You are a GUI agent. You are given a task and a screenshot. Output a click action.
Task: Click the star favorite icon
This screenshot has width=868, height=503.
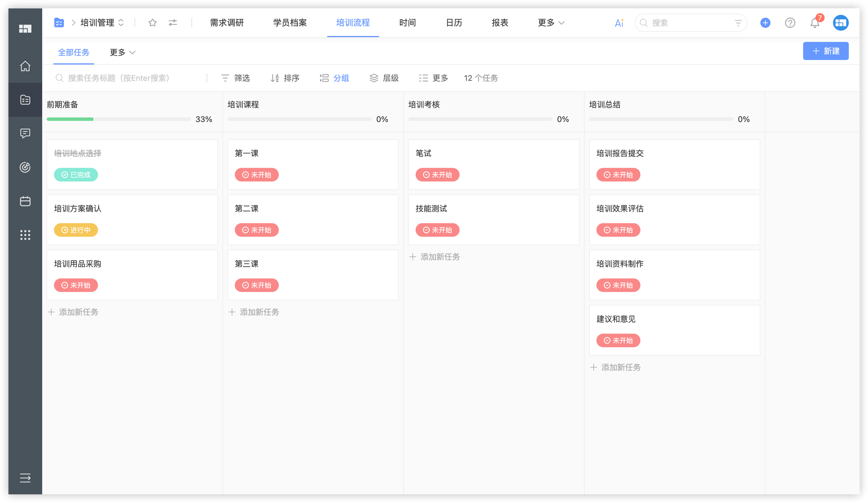click(x=152, y=23)
